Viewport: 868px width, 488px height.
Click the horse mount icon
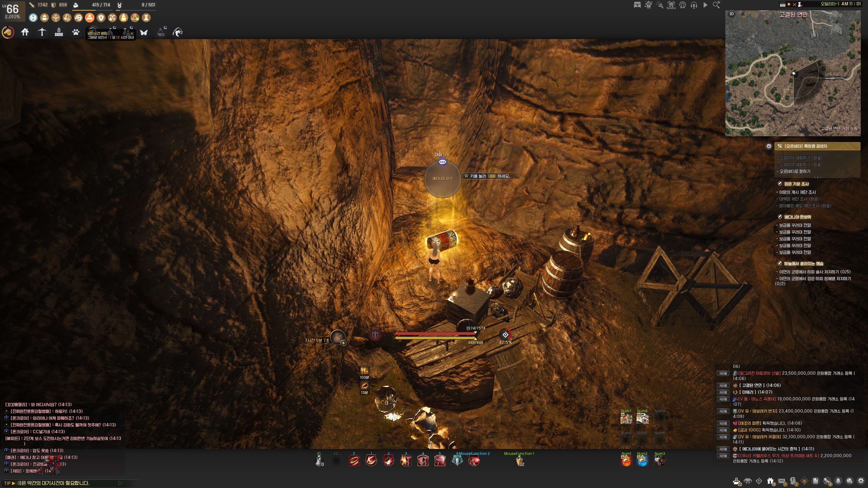(x=8, y=32)
